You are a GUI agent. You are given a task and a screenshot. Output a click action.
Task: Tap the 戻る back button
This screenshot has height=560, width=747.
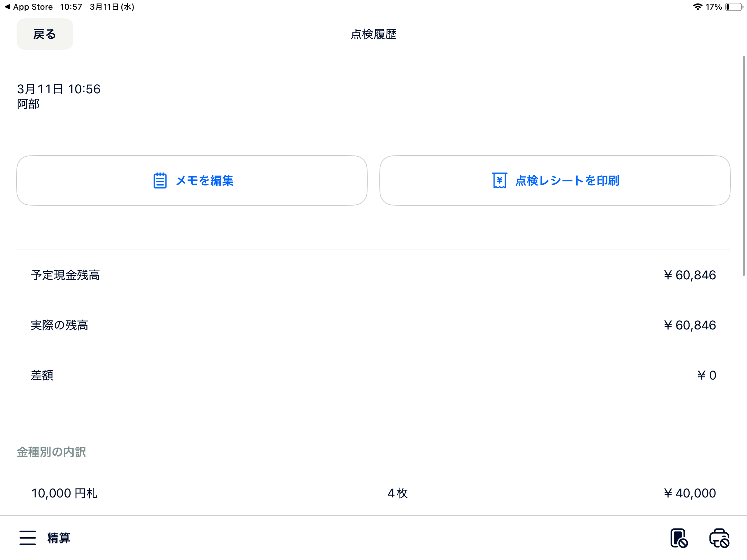click(x=45, y=34)
